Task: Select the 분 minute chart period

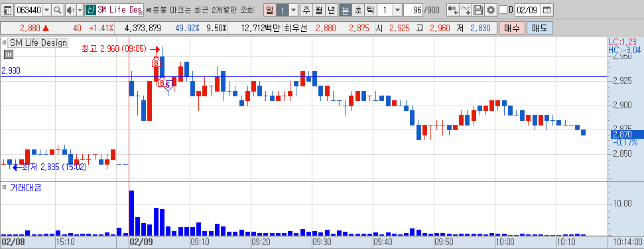Action: [x=346, y=9]
